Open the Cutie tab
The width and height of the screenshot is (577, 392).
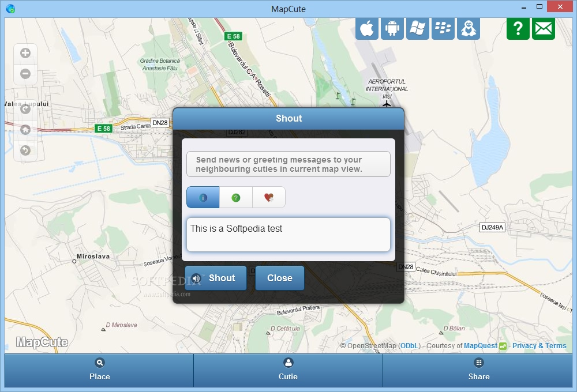(x=288, y=370)
